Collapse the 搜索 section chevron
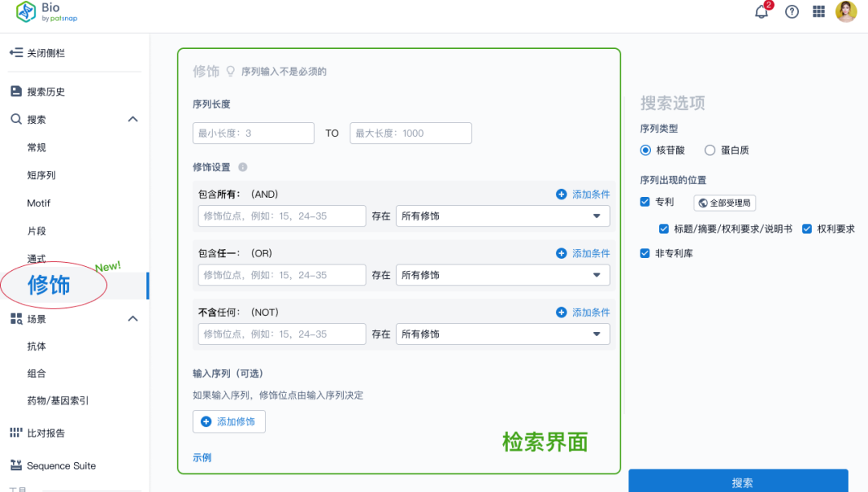The height and width of the screenshot is (492, 868). [133, 119]
